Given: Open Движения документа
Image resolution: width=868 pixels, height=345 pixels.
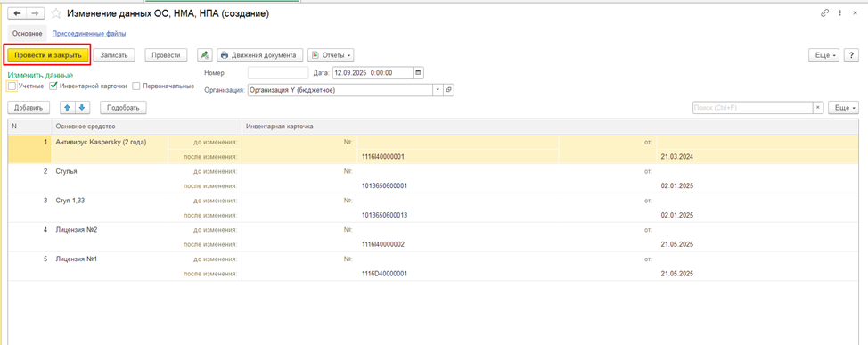Looking at the screenshot, I should 259,55.
